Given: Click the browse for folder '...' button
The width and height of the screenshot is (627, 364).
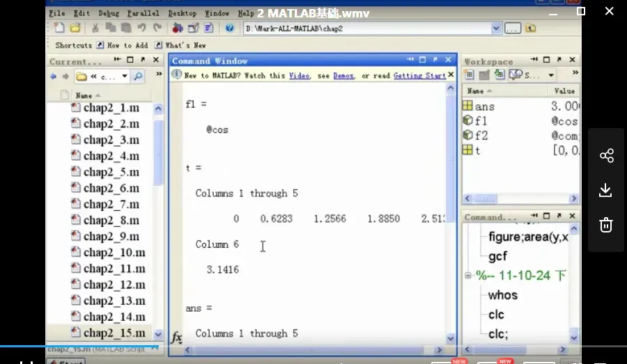Looking at the screenshot, I should 513,29.
